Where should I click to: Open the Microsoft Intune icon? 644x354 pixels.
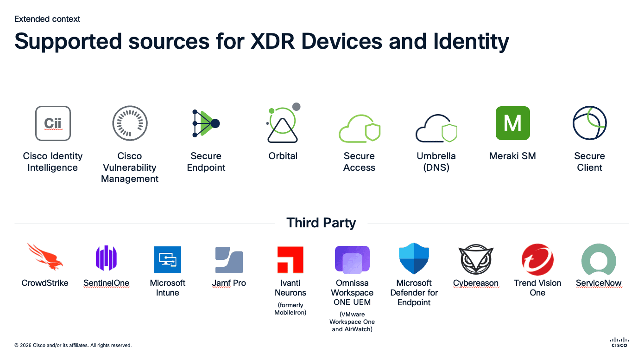[x=167, y=260]
